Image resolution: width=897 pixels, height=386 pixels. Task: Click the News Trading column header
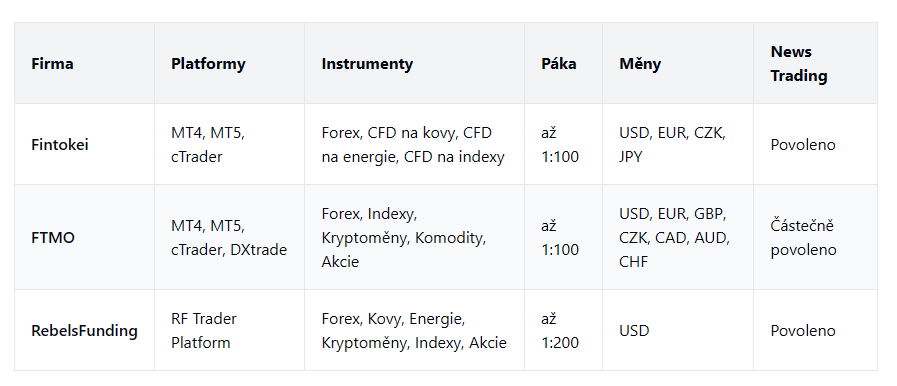pyautogui.click(x=815, y=63)
